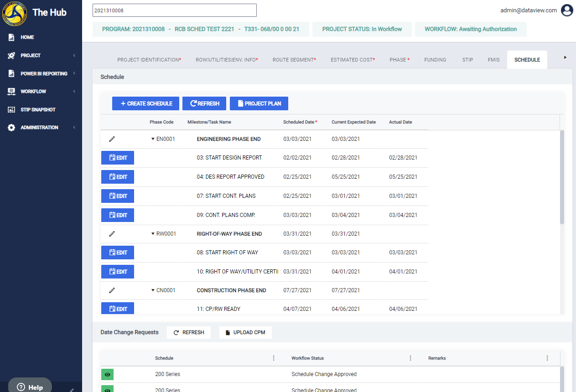
Task: Edit the 09: CONT. PLANS COMP. task
Action: coord(118,215)
